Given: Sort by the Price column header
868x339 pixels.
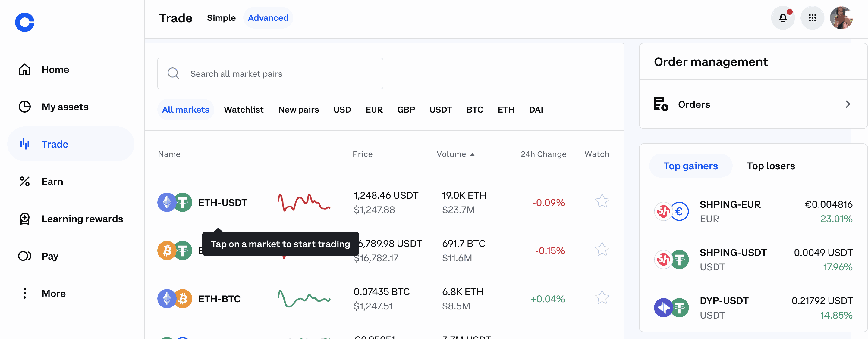Looking at the screenshot, I should (363, 154).
